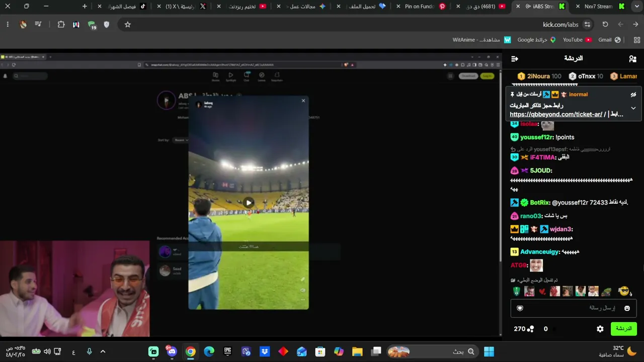
Task: Toggle the microphone icon in system tray
Action: [89, 351]
